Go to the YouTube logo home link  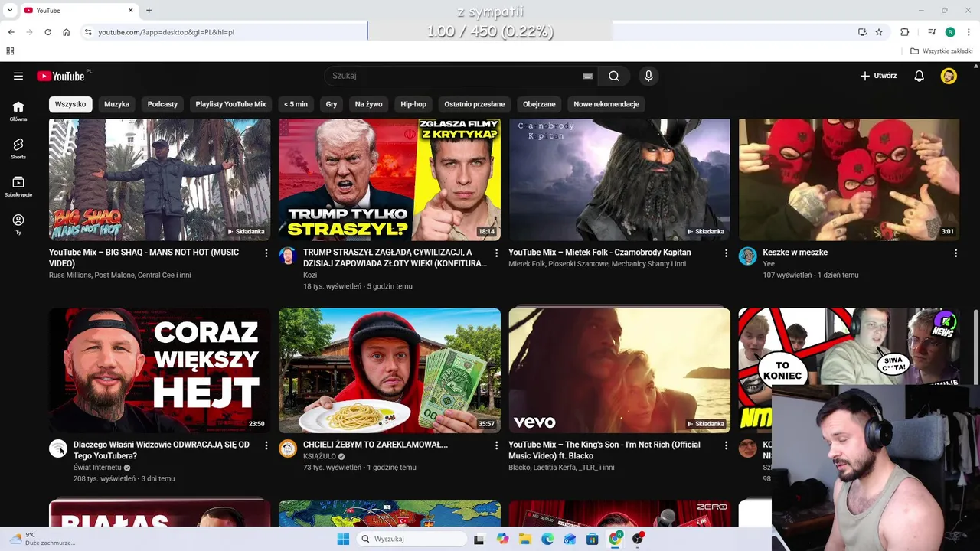point(61,76)
